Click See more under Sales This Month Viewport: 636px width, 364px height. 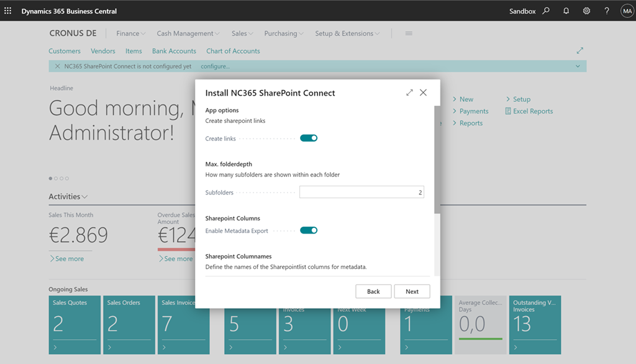pyautogui.click(x=66, y=258)
